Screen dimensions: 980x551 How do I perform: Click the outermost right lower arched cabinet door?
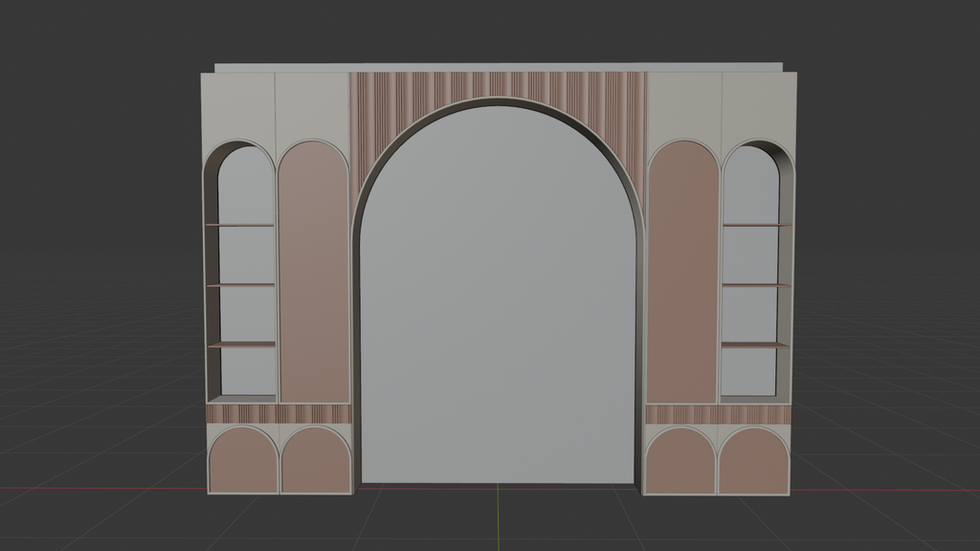pyautogui.click(x=754, y=461)
